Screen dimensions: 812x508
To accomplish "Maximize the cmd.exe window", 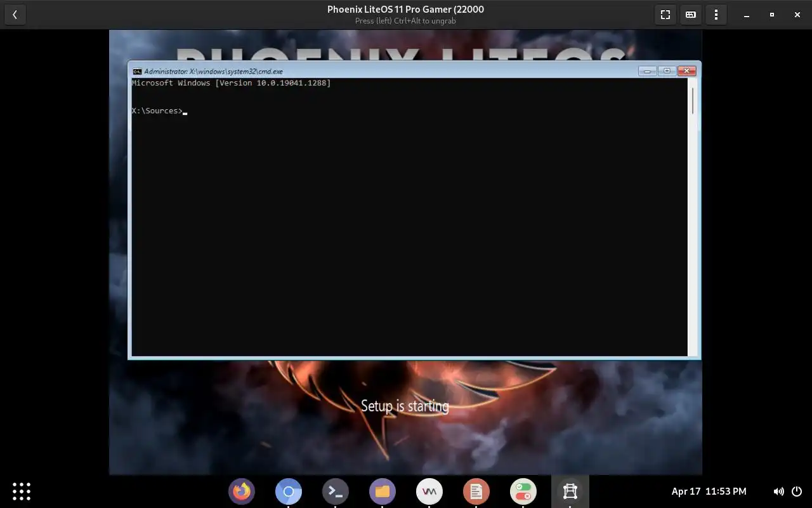I will [667, 71].
